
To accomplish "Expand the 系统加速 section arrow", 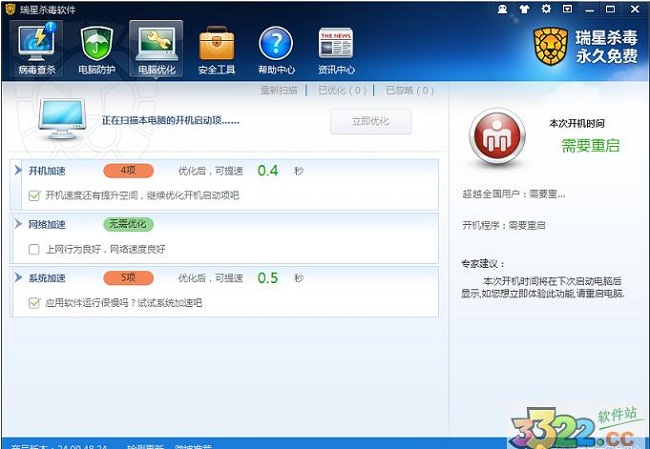I will (18, 277).
